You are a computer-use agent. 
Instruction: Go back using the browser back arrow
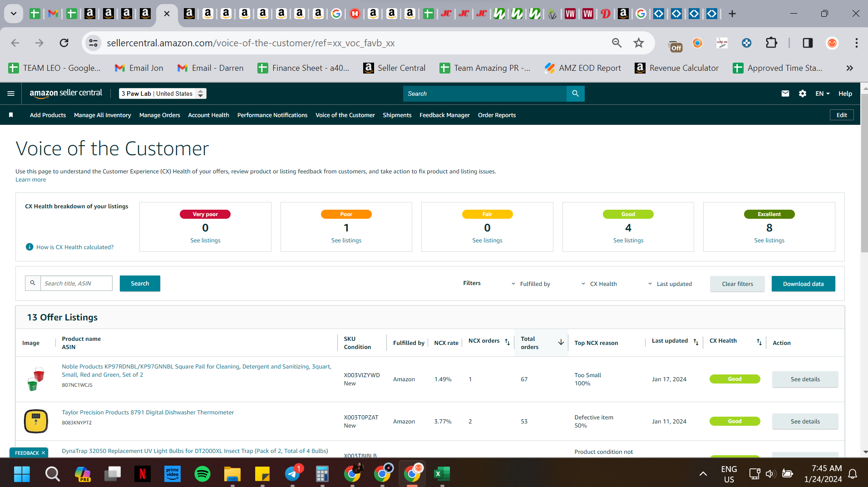[15, 43]
